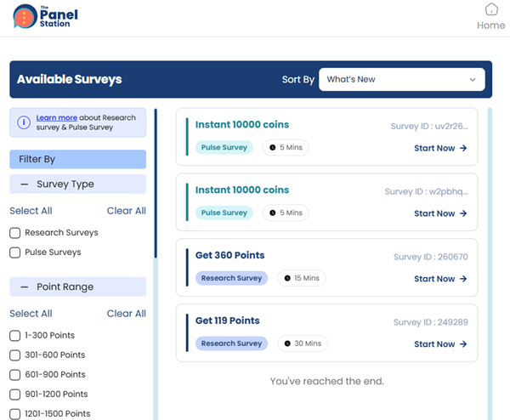Open the Get 119 Points survey title

(x=227, y=321)
